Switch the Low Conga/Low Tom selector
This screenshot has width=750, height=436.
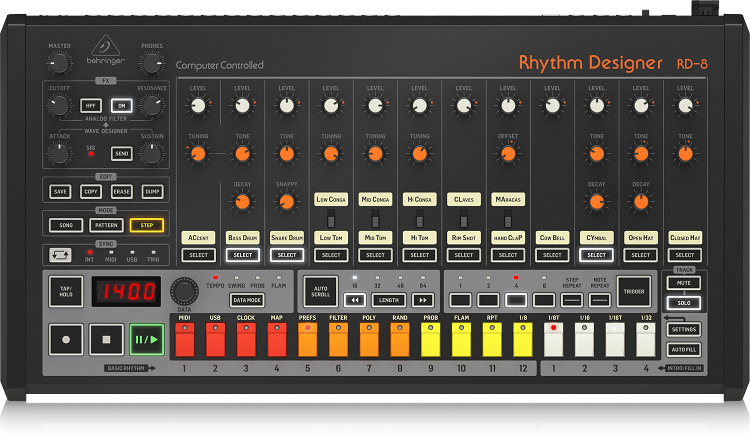coord(331,219)
